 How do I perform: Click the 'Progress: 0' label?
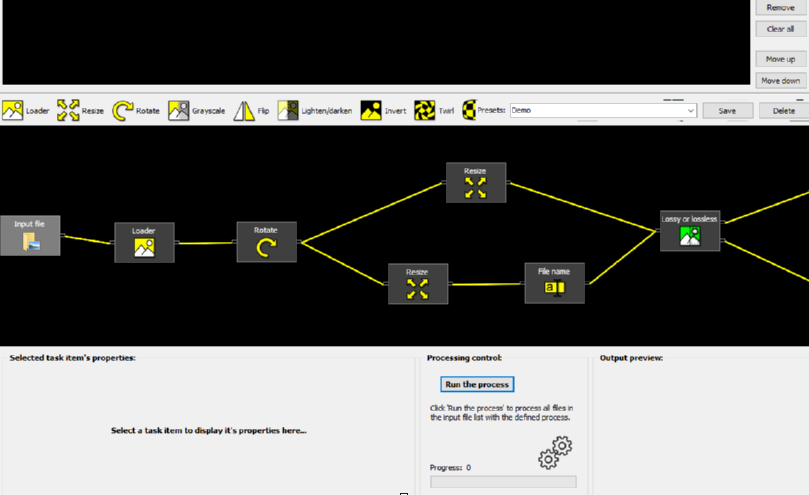click(450, 468)
